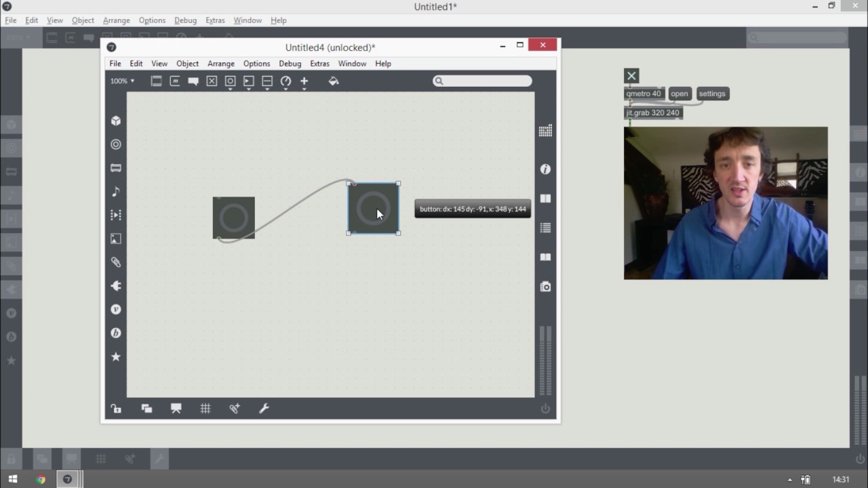Click the paperclip-plus icon in bottom toolbar
Image resolution: width=868 pixels, height=488 pixels.
(x=235, y=408)
